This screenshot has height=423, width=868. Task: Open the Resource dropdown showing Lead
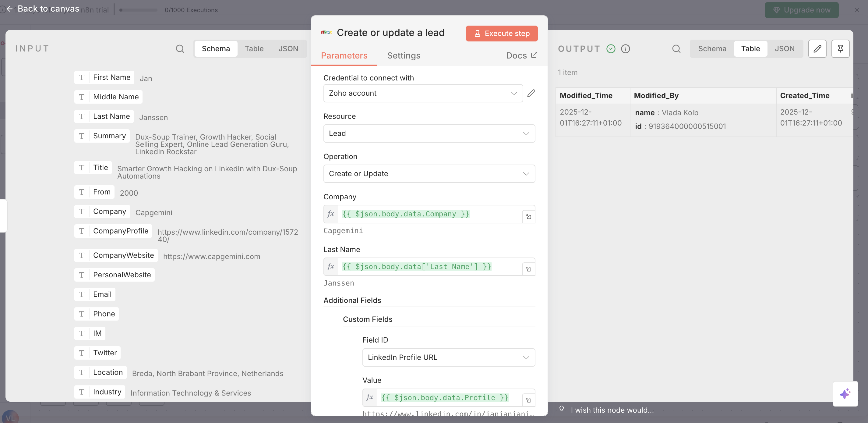tap(429, 133)
